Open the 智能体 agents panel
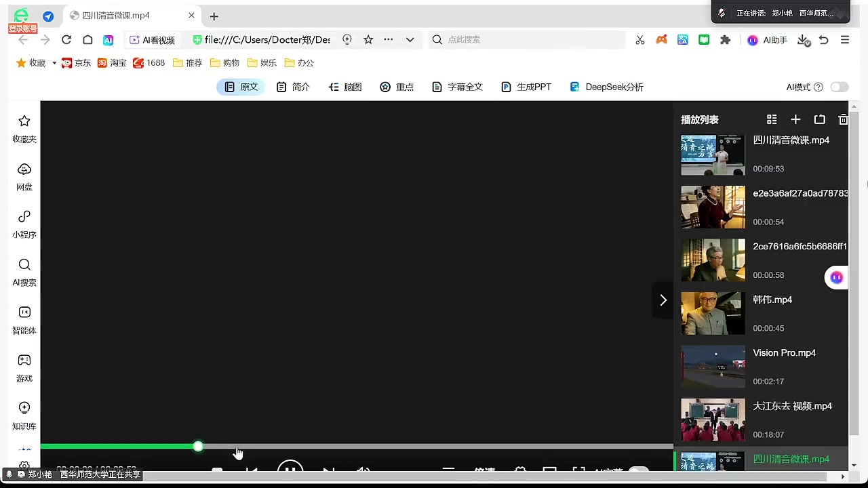Image resolution: width=868 pixels, height=488 pixels. pos(24,321)
